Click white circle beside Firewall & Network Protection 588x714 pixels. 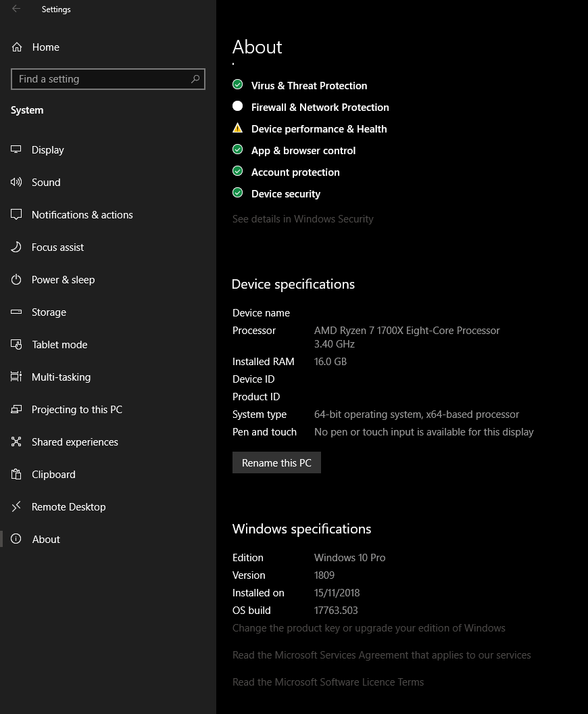pos(238,106)
